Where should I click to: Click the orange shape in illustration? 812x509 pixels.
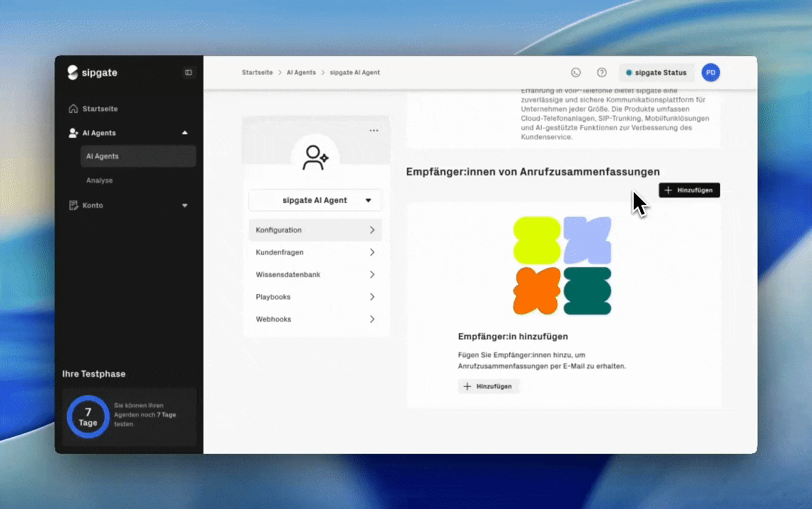pos(536,291)
